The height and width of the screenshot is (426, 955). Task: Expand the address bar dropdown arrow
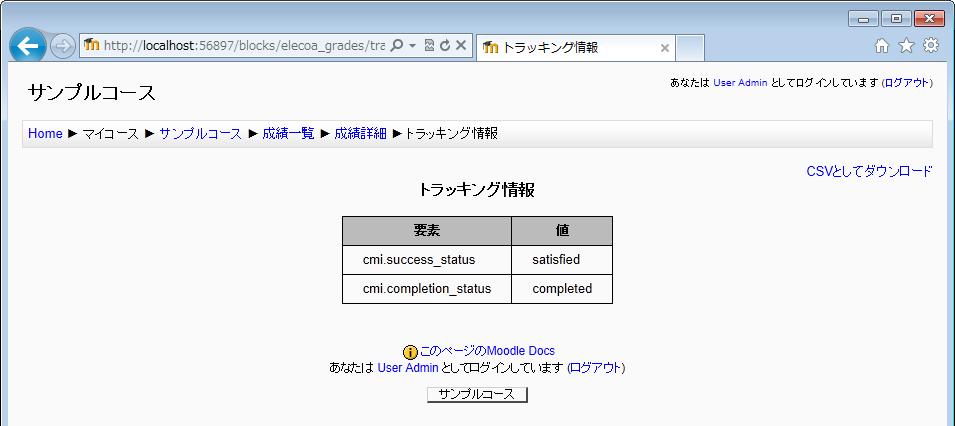click(412, 46)
